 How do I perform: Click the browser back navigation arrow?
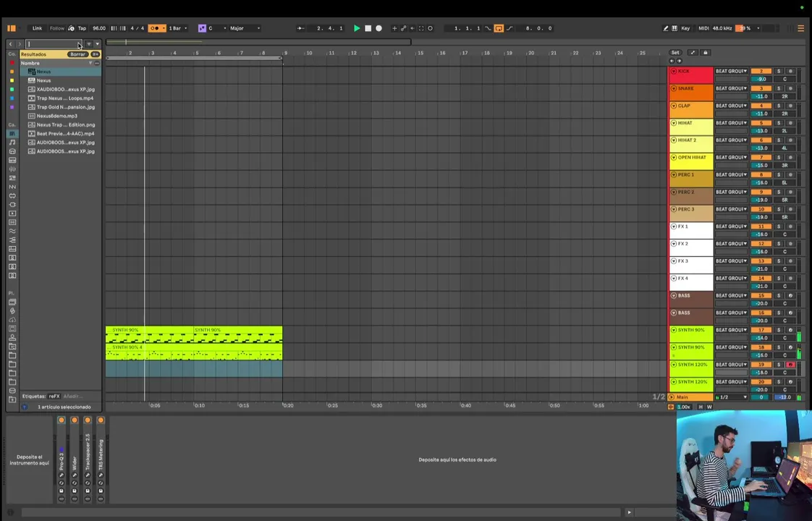pos(10,44)
